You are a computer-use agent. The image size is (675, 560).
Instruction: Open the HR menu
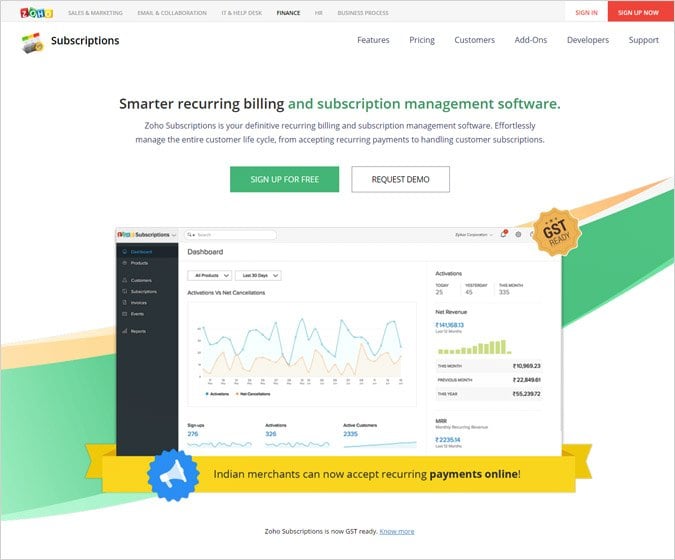coord(319,13)
